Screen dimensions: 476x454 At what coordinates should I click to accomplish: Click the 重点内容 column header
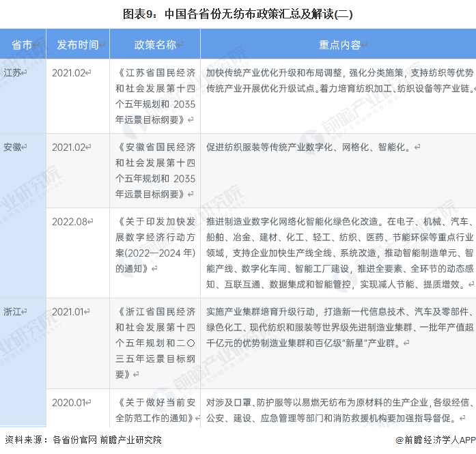[x=339, y=44]
